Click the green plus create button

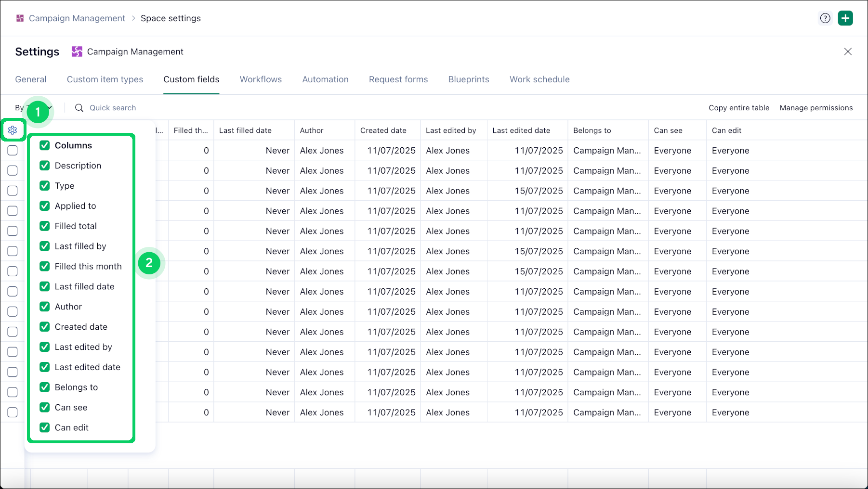845,18
